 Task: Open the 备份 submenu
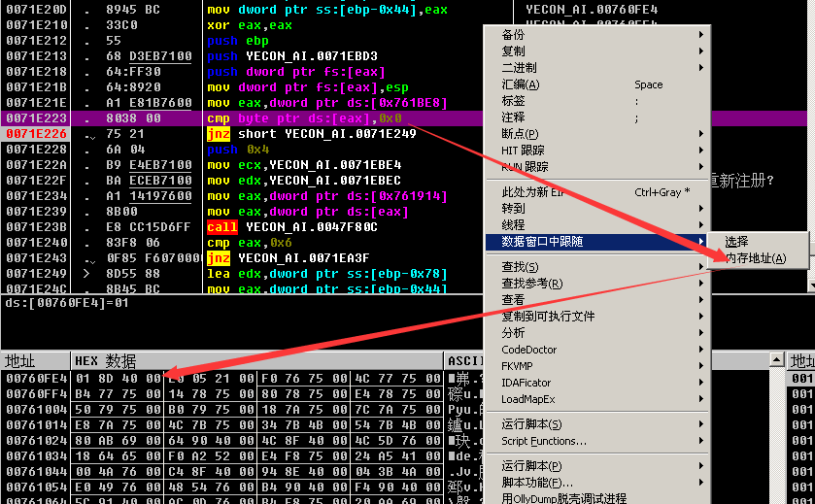(x=514, y=35)
